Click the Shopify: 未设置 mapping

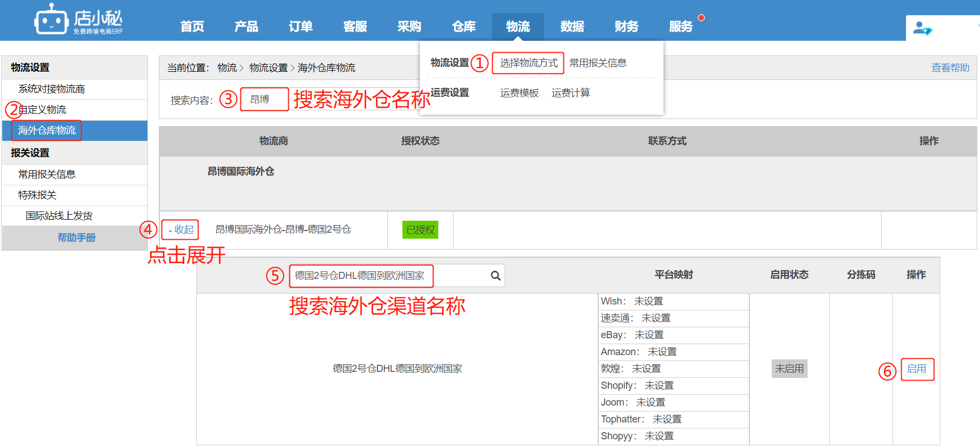[x=637, y=386]
